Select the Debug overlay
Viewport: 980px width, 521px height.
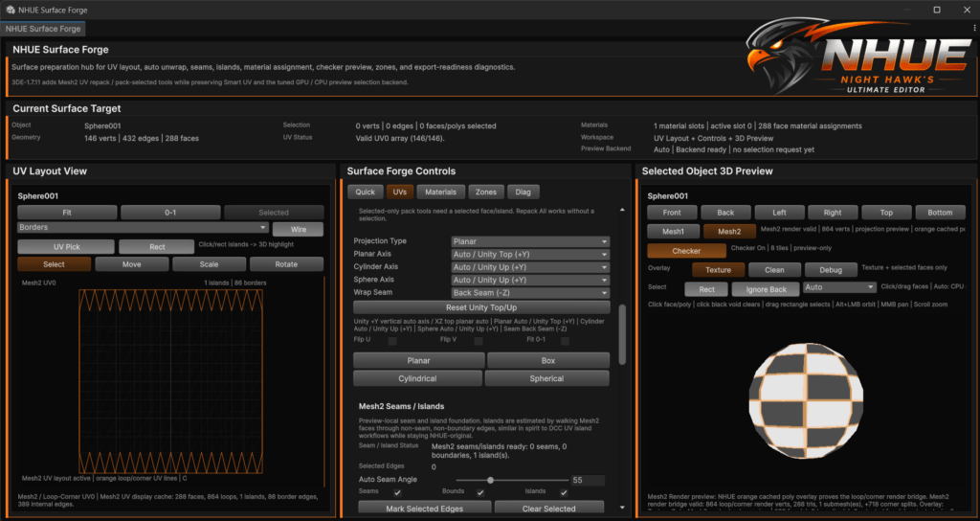coord(831,270)
